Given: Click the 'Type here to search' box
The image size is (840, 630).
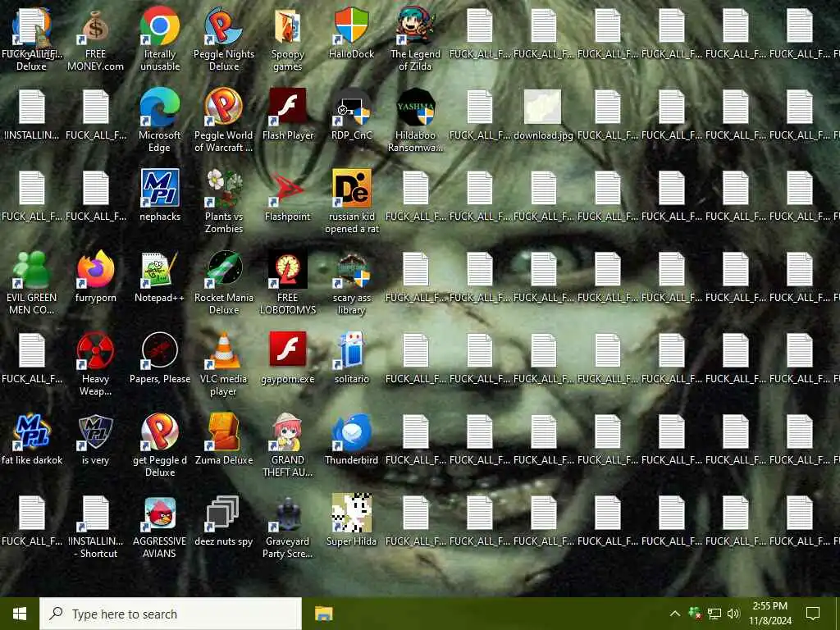Looking at the screenshot, I should [171, 614].
